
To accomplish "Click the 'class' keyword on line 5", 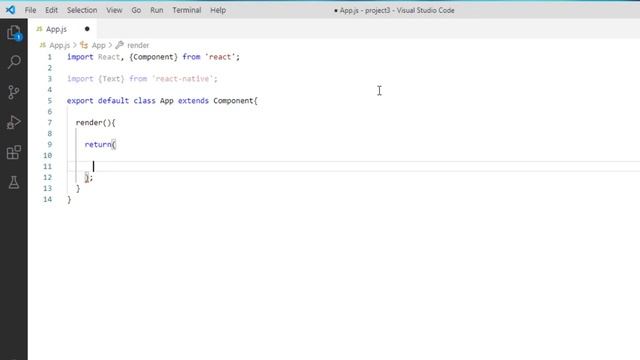I will pyautogui.click(x=144, y=101).
